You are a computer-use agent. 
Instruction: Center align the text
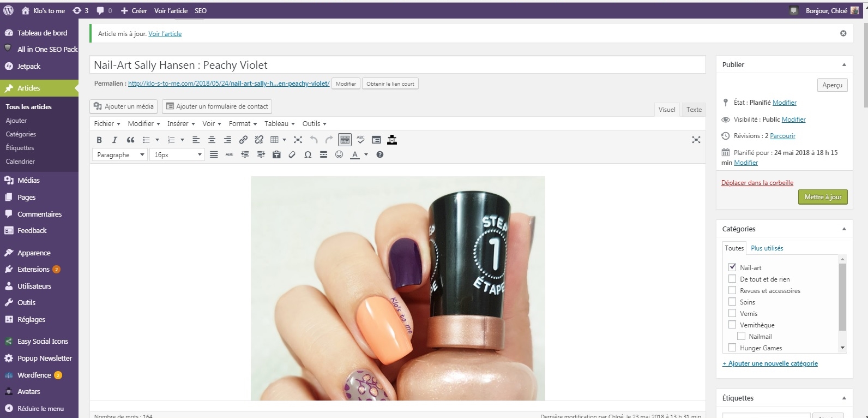[x=212, y=140]
